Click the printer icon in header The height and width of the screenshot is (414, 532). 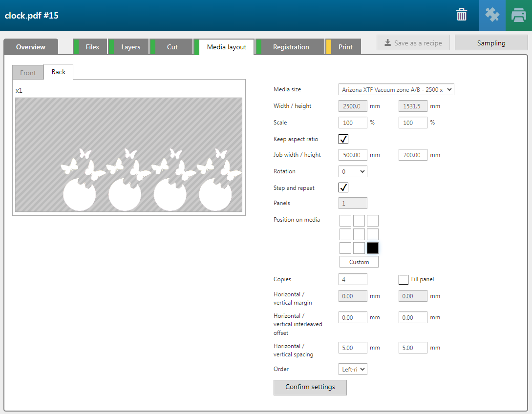pos(518,15)
